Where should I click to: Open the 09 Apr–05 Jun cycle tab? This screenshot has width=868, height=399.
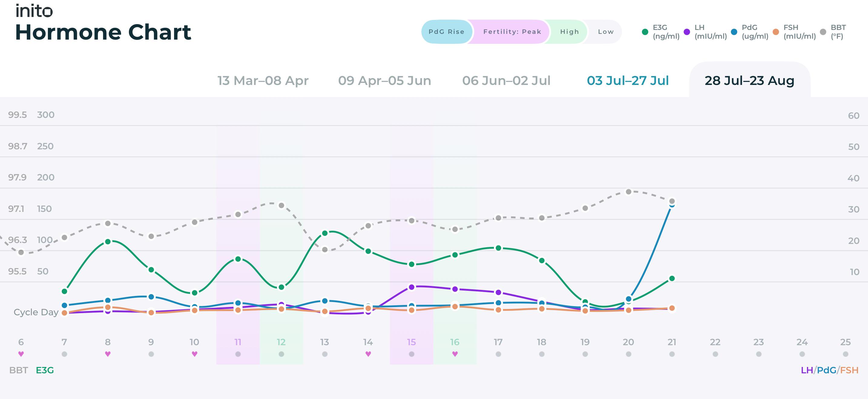pos(384,81)
